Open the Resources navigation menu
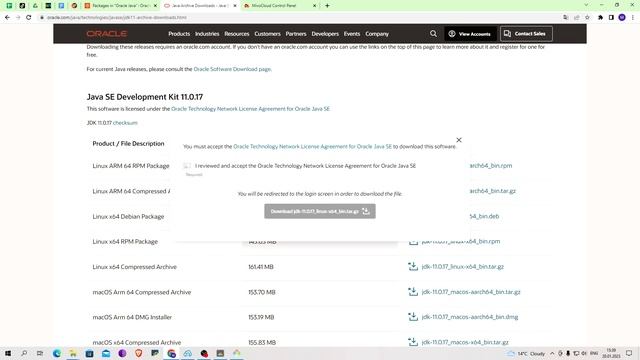Viewport: 640px width, 360px height. click(x=237, y=34)
